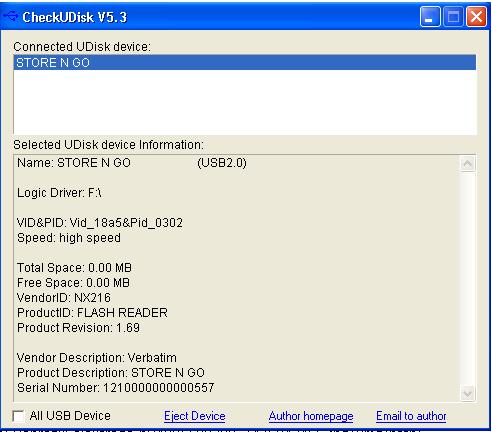Click the scroll down arrow in device information
This screenshot has width=492, height=432.
(467, 393)
